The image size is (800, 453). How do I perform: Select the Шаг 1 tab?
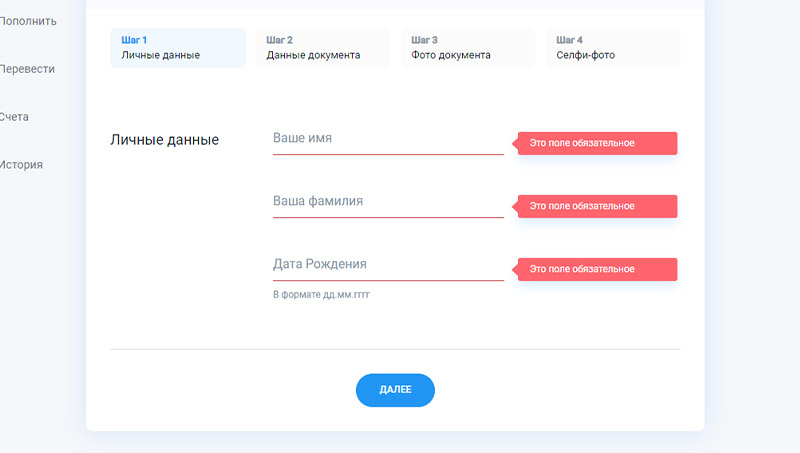(x=177, y=48)
